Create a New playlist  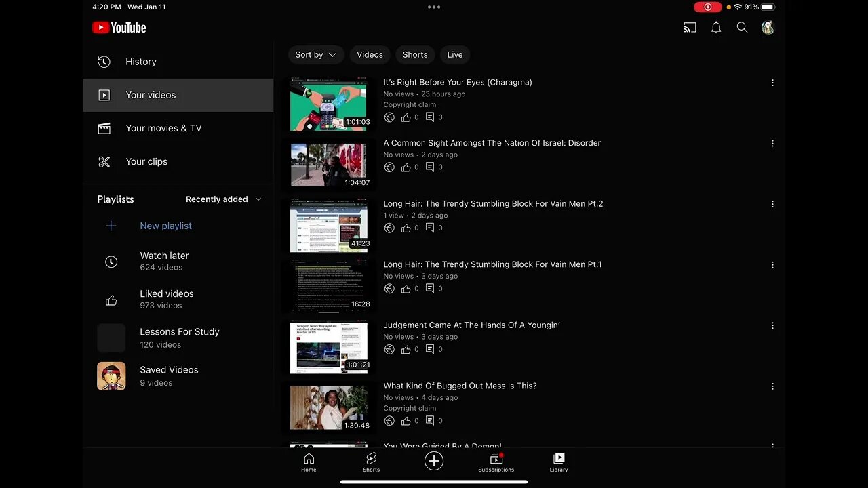tap(178, 226)
